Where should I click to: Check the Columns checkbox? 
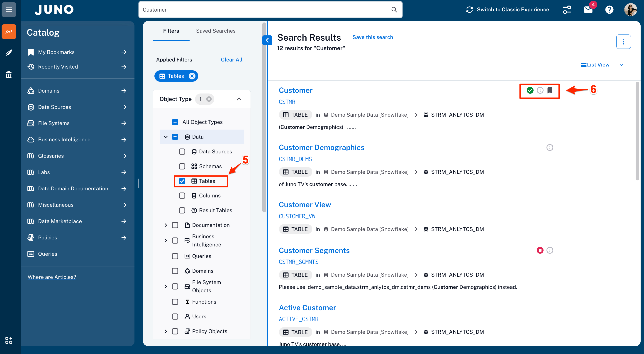tap(182, 196)
